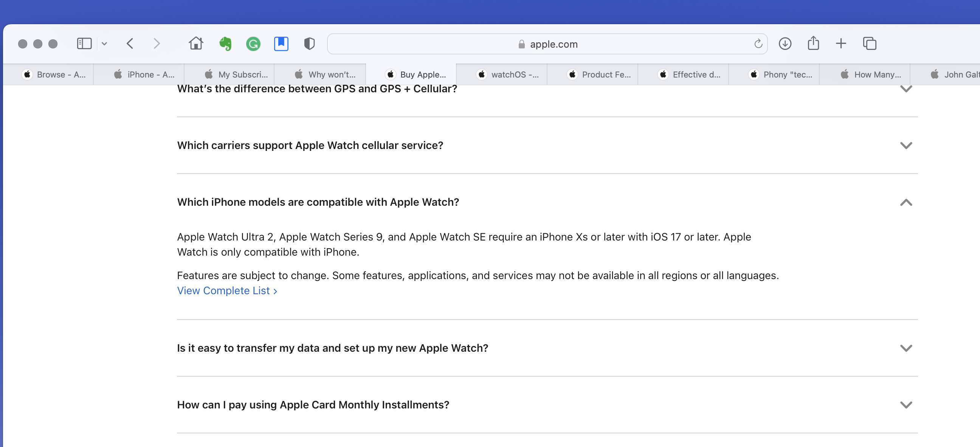
Task: Collapse the compatible iPhone models answer
Action: [x=906, y=202]
